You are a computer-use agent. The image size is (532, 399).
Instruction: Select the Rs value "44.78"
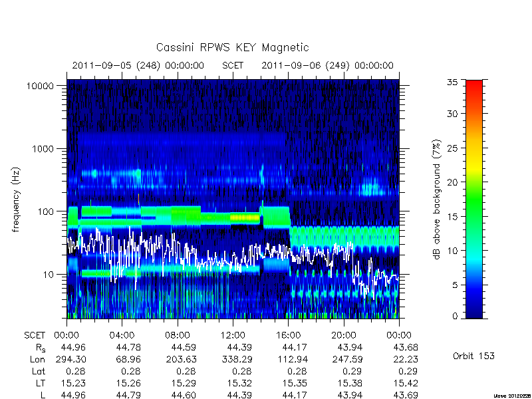128,347
